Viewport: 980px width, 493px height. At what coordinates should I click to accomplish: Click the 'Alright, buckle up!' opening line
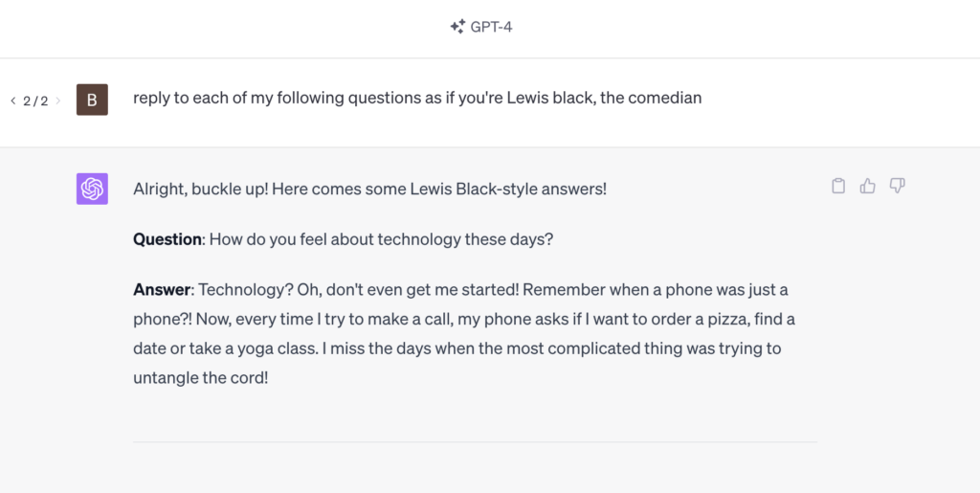click(370, 189)
